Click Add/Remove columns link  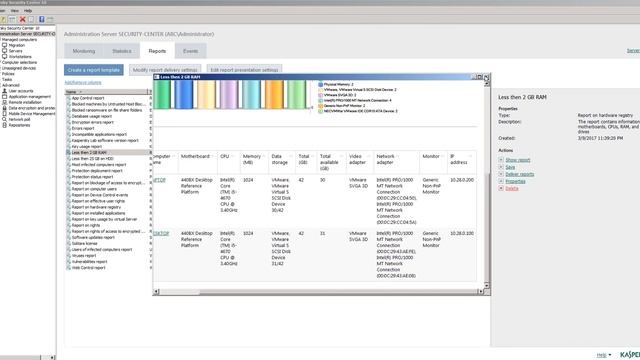(83, 82)
